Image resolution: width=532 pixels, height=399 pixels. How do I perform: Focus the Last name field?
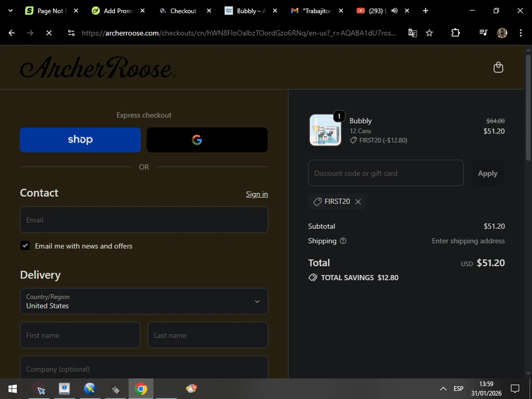[208, 335]
